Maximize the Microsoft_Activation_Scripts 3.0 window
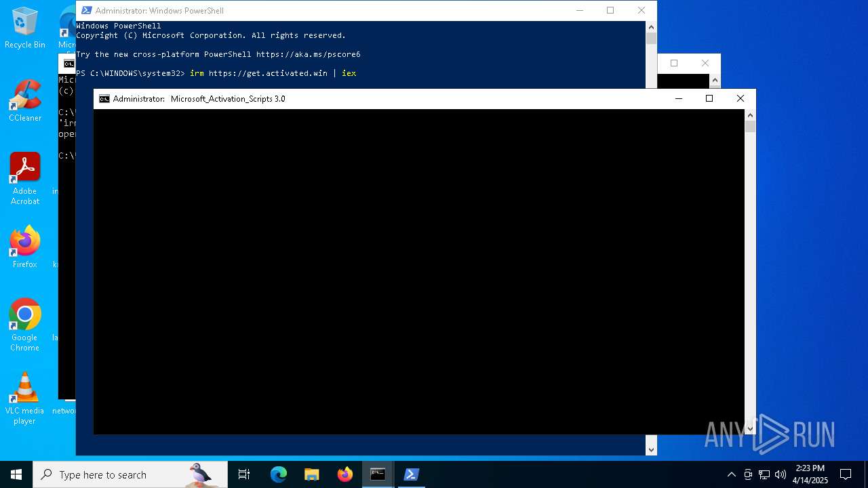This screenshot has height=488, width=868. pyautogui.click(x=709, y=99)
